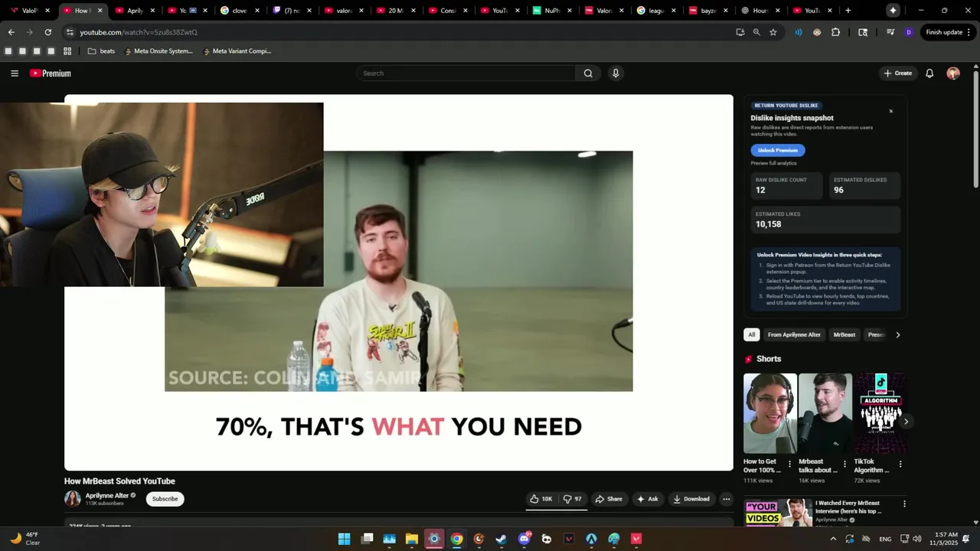
Task: Click the Ask button
Action: (647, 499)
